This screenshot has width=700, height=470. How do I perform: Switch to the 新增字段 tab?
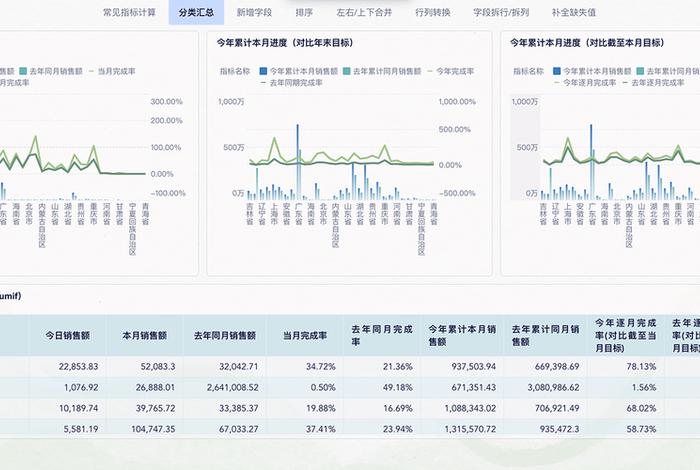252,13
